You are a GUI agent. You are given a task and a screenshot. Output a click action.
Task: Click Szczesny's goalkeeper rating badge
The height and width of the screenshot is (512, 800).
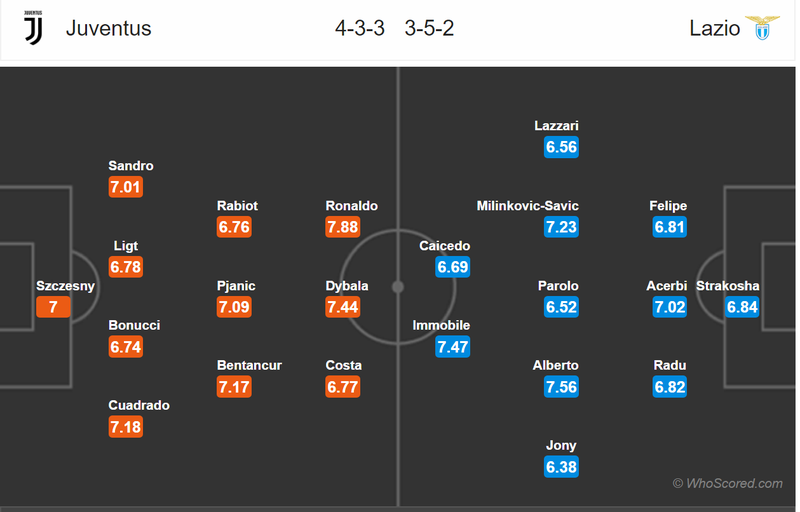(53, 307)
